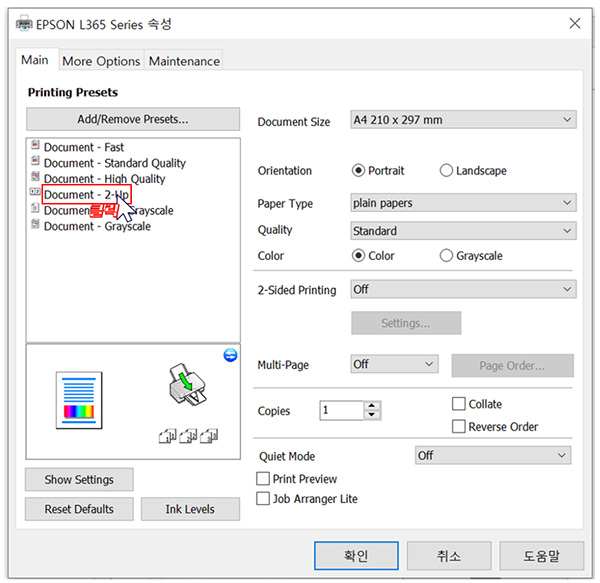Click the page preview thumbnail with color bar
The height and width of the screenshot is (583, 600).
79,400
